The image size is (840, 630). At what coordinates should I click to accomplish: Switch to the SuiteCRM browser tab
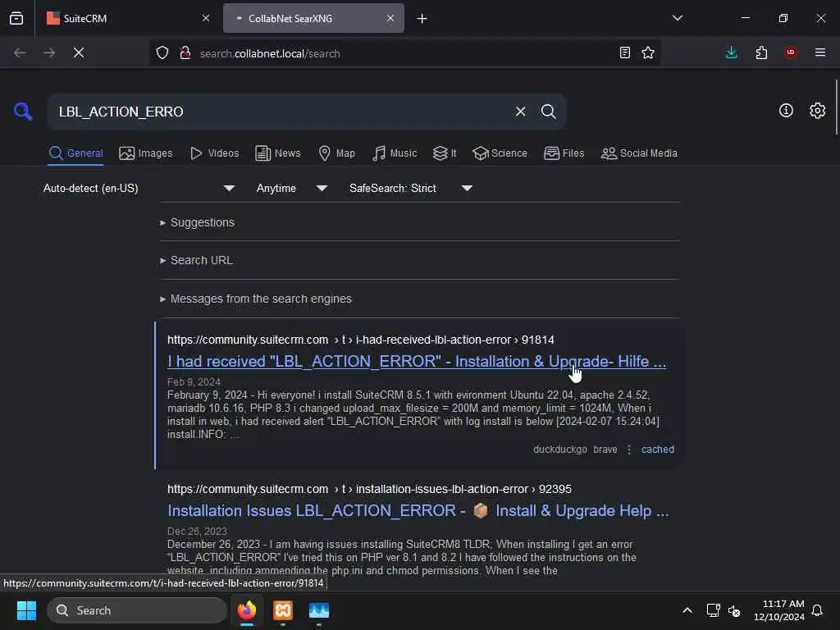click(129, 18)
